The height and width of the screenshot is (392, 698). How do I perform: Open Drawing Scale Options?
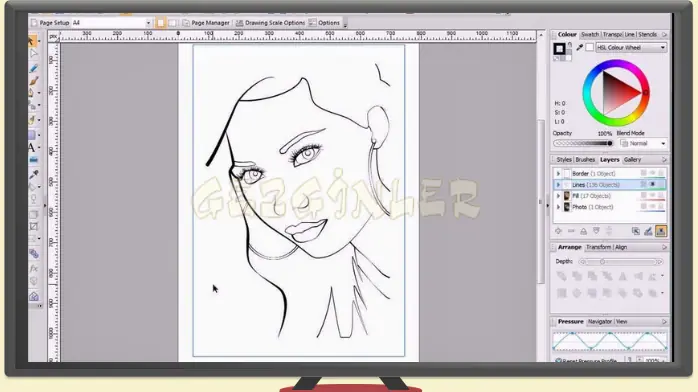[x=270, y=23]
